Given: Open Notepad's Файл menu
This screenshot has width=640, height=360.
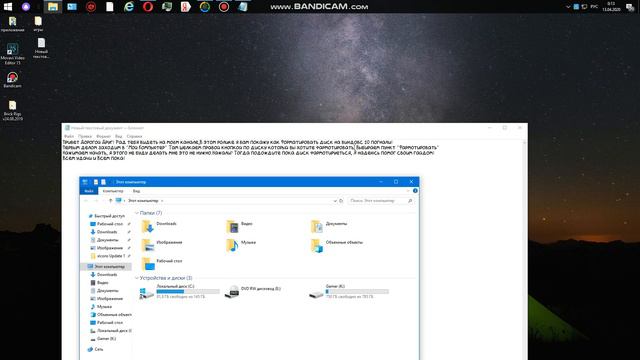Looking at the screenshot, I should pyautogui.click(x=69, y=136).
